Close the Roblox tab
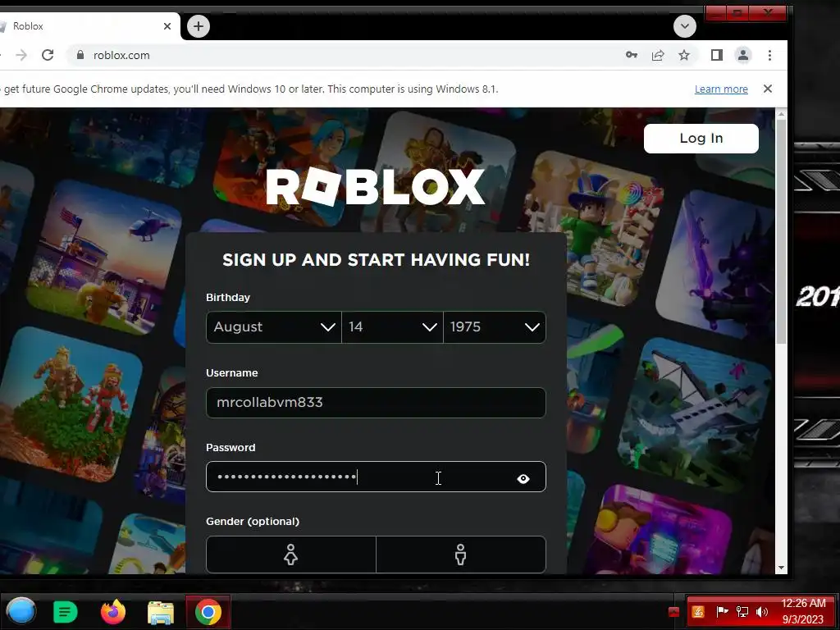This screenshot has height=630, width=840. tap(167, 26)
